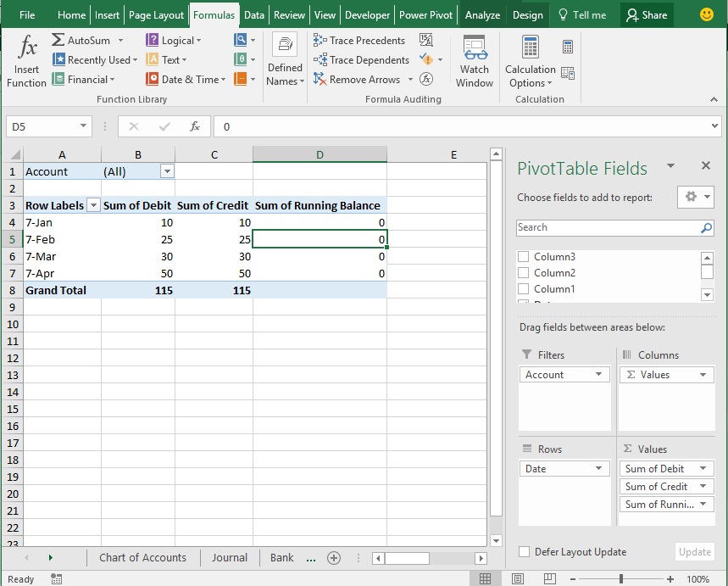Add a new sheet
The width and height of the screenshot is (728, 586).
pos(334,558)
